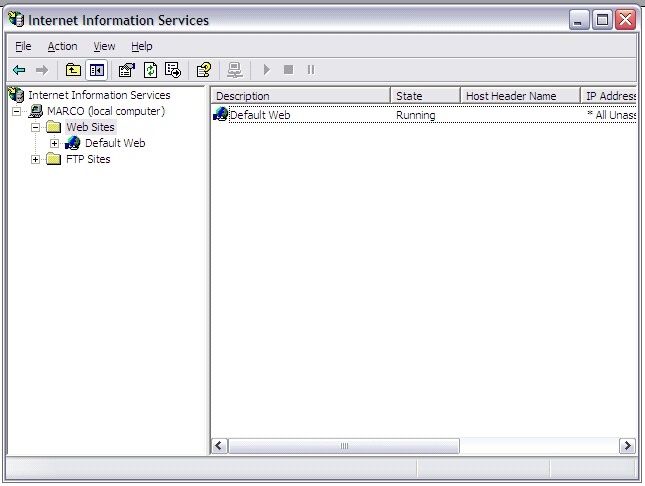Select MARCO (local computer) node
The image size is (645, 486).
[x=106, y=111]
